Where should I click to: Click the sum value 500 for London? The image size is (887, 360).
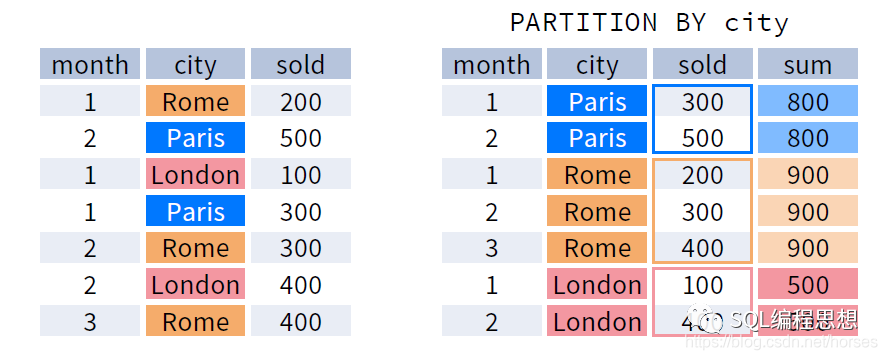pos(808,284)
